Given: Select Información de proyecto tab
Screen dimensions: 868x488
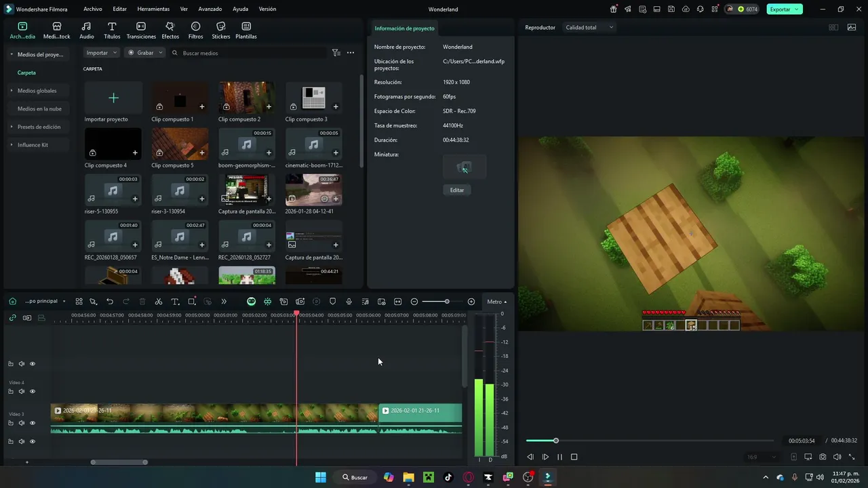Looking at the screenshot, I should [x=404, y=28].
